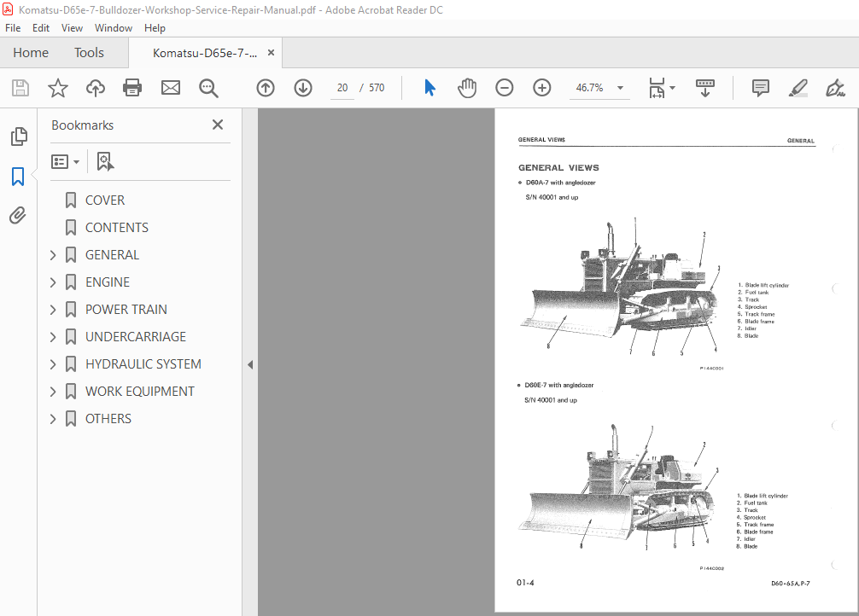859x616 pixels.
Task: Jump to COVER bookmark
Action: 105,200
